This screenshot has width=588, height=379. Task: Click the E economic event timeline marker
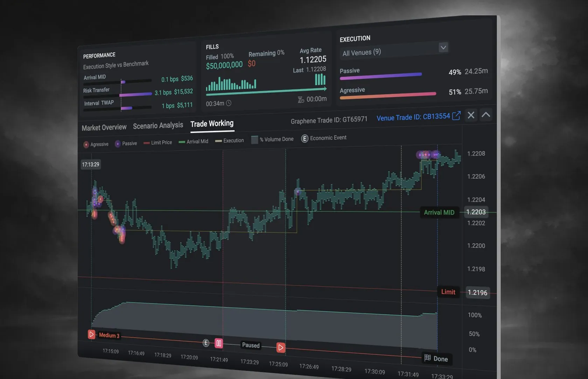(x=206, y=343)
